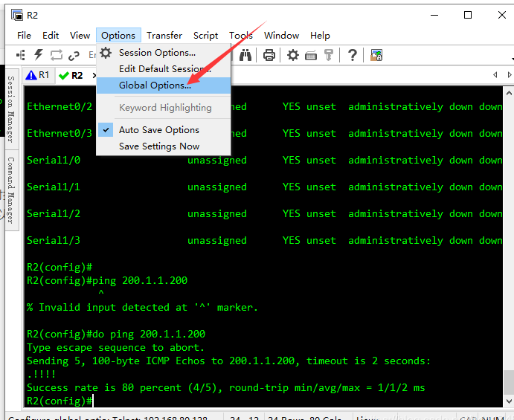Expand the Script menu
Image resolution: width=514 pixels, height=420 pixels.
pyautogui.click(x=205, y=35)
